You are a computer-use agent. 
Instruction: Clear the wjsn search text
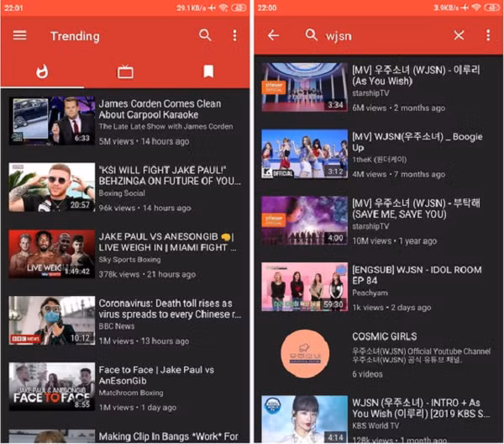(x=459, y=35)
